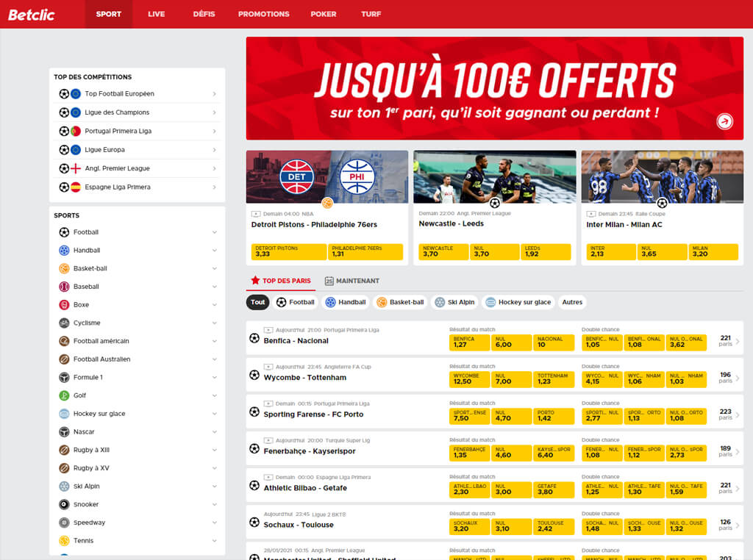This screenshot has width=753, height=560.
Task: Expand the Golf section chevron
Action: [x=214, y=395]
